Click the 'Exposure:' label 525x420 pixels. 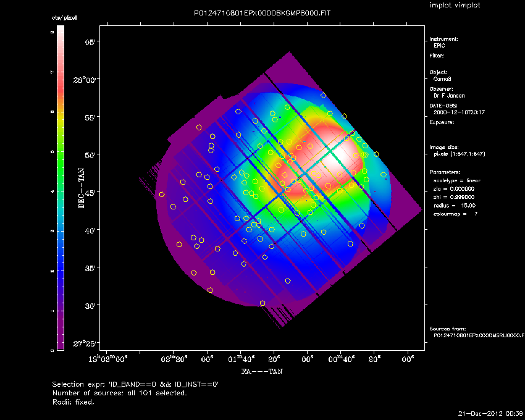point(442,122)
